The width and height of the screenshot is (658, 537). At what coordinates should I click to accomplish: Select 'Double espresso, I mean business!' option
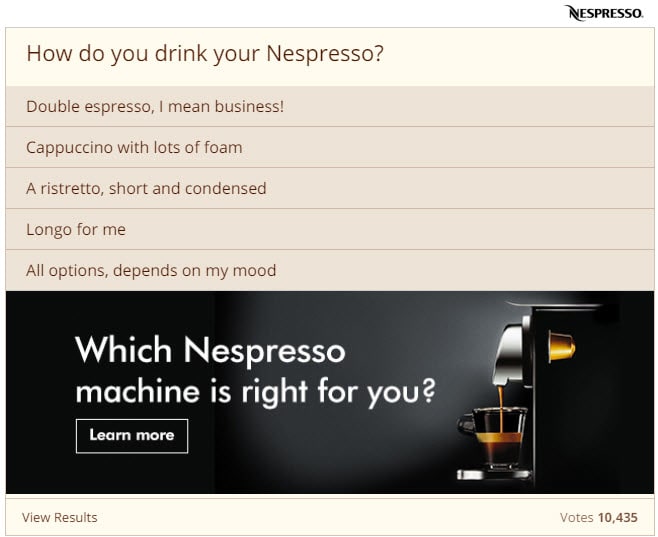coord(330,107)
